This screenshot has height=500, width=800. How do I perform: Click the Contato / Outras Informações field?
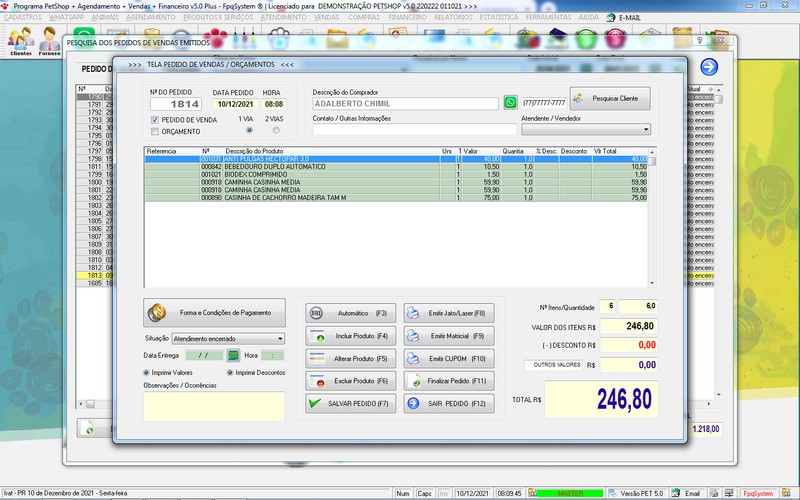click(415, 130)
